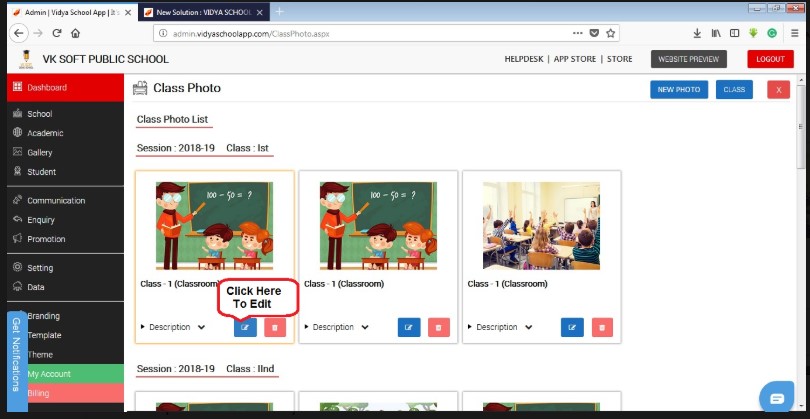Click the second cartoon classroom thumbnail

(378, 225)
